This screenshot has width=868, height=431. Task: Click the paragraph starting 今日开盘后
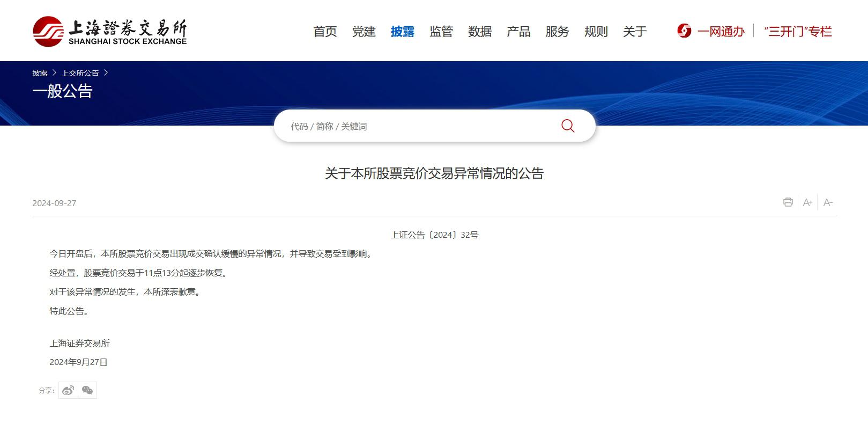(x=212, y=254)
